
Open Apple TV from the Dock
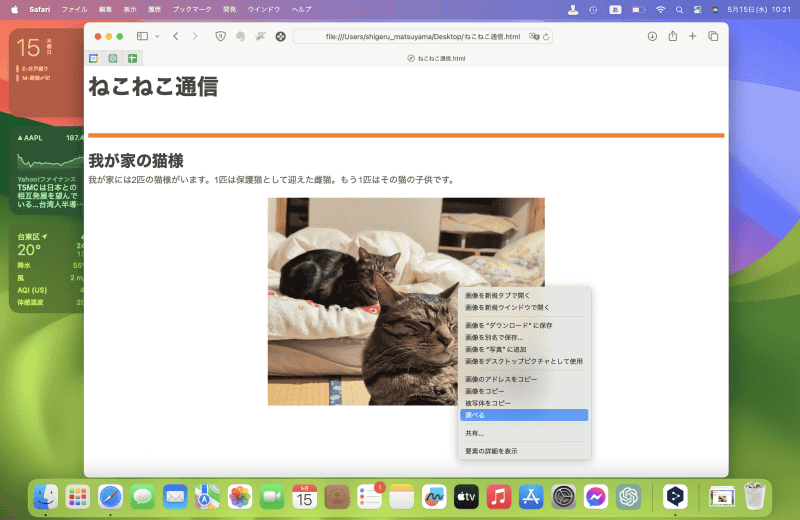(466, 497)
